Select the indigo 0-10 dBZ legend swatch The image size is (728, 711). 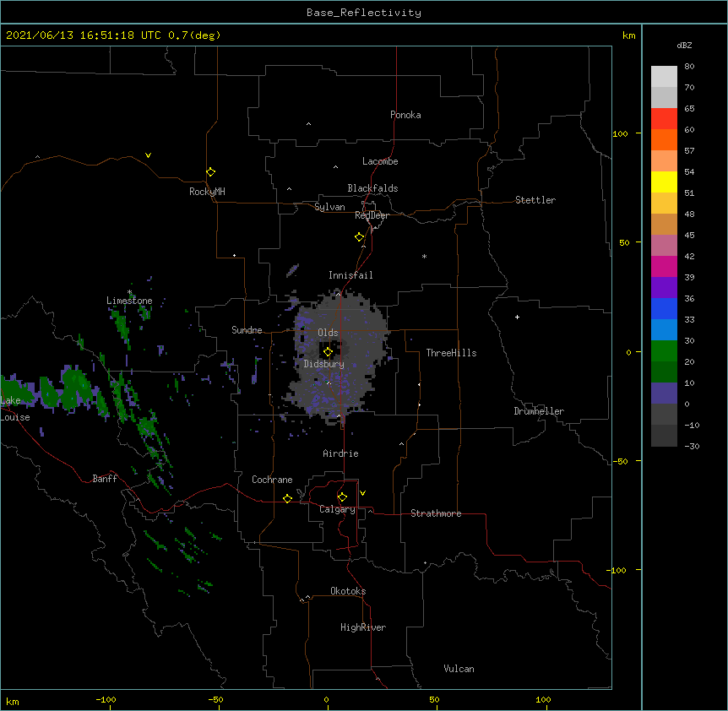pos(664,393)
